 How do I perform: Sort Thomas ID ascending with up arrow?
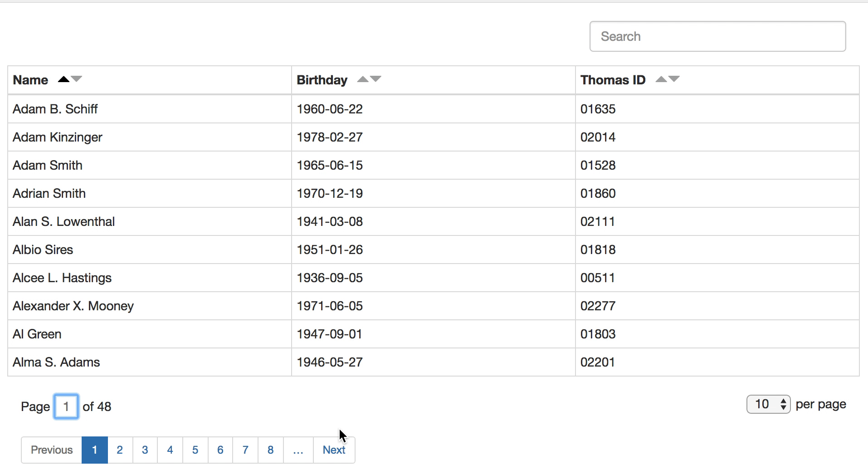coord(660,78)
